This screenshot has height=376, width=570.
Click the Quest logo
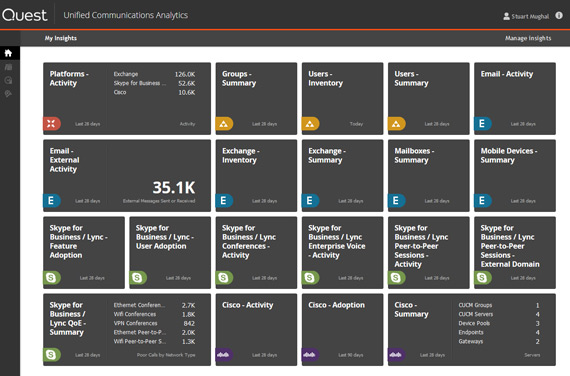click(x=24, y=15)
